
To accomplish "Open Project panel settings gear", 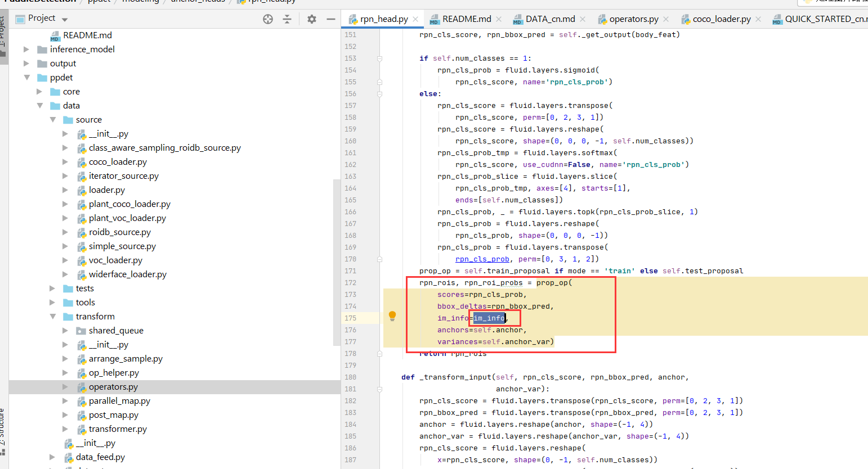I will pyautogui.click(x=312, y=19).
